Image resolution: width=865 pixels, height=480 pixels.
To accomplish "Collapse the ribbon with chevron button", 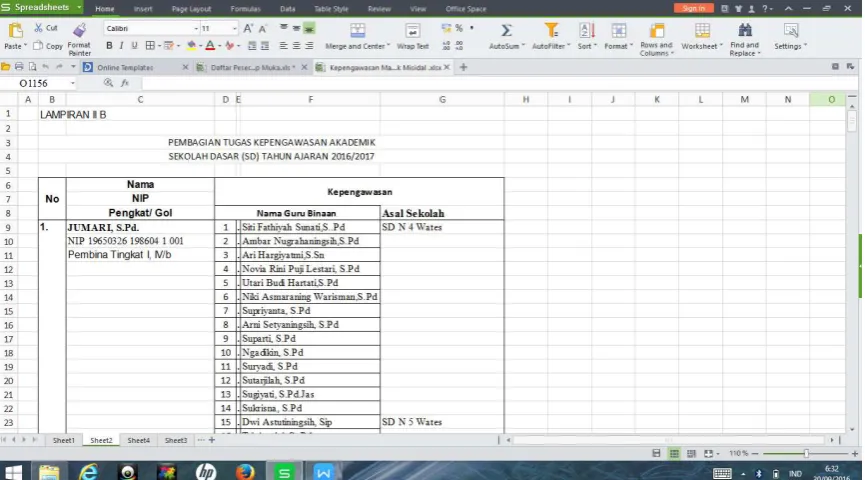I will click(788, 8).
